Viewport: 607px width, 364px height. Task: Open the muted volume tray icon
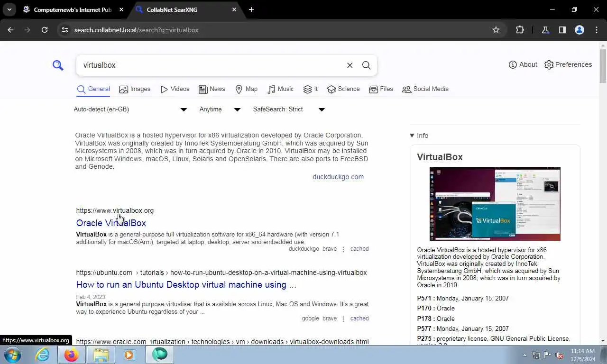click(559, 355)
